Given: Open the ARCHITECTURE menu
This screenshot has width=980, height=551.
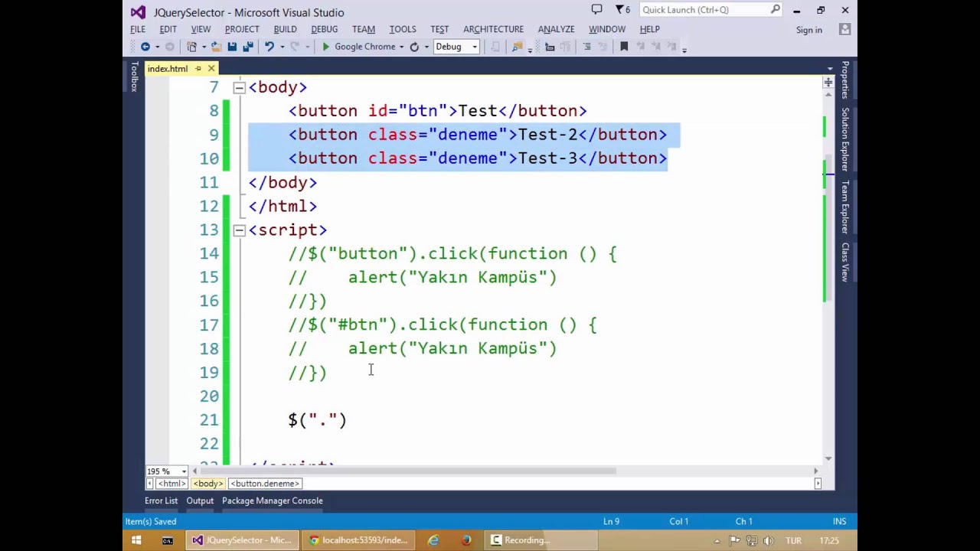Looking at the screenshot, I should pos(493,29).
